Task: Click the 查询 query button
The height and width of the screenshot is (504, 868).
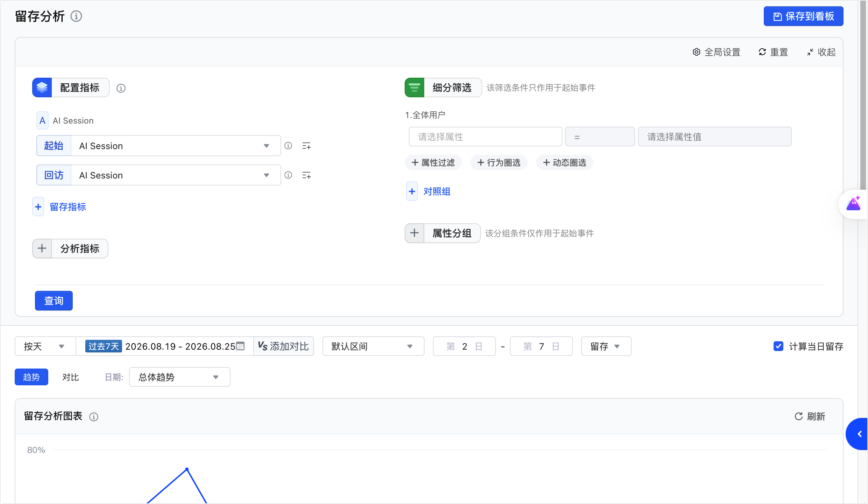Action: tap(54, 301)
